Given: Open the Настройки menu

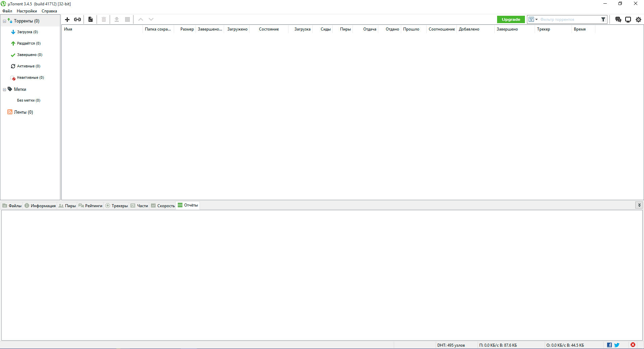Looking at the screenshot, I should [x=26, y=11].
